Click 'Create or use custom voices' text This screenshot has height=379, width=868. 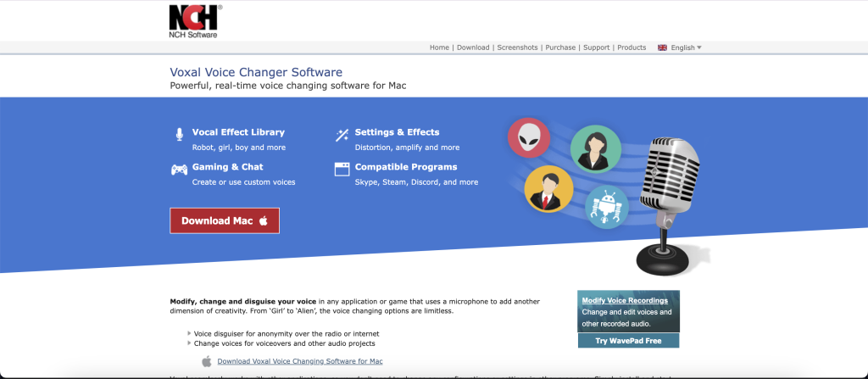(243, 182)
